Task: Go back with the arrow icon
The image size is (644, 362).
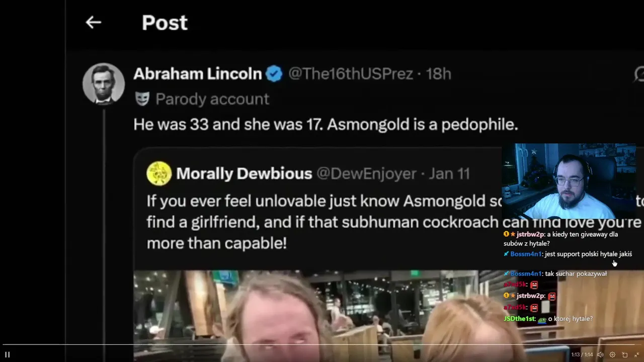Action: (x=93, y=22)
